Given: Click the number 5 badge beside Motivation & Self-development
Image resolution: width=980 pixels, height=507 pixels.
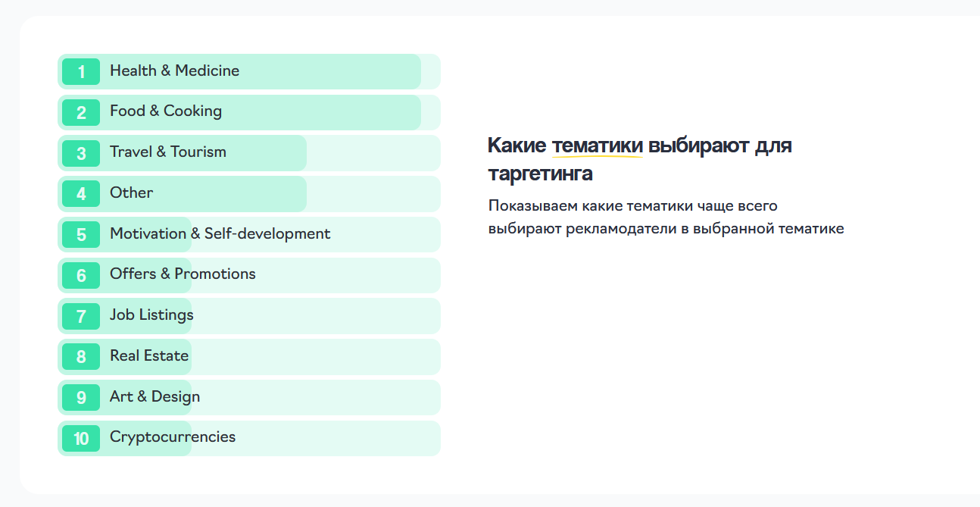Looking at the screenshot, I should pyautogui.click(x=80, y=234).
